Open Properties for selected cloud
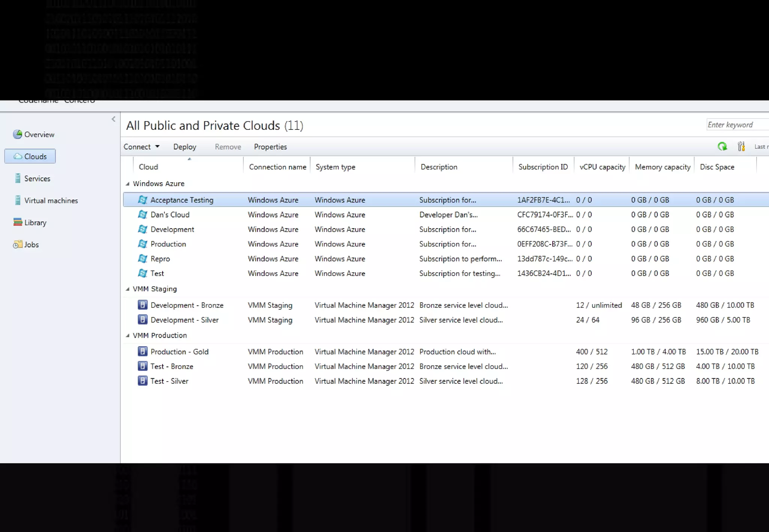This screenshot has height=532, width=769. pyautogui.click(x=270, y=147)
